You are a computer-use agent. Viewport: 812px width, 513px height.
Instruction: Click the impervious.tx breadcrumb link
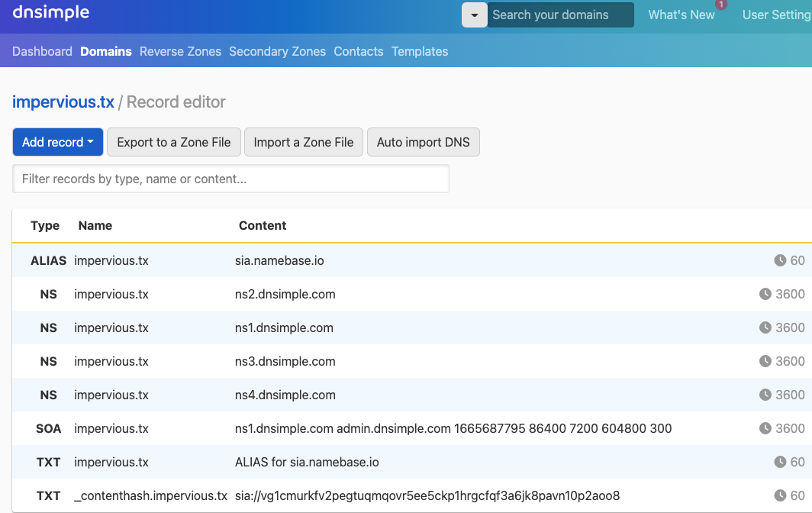tap(63, 102)
